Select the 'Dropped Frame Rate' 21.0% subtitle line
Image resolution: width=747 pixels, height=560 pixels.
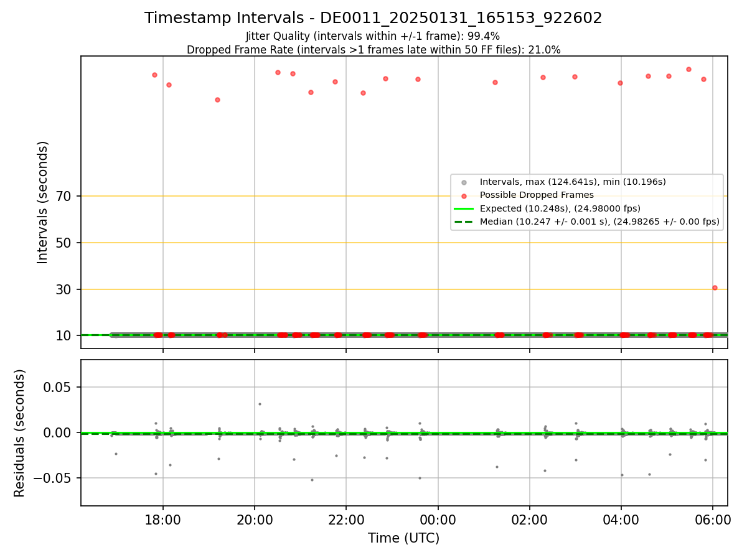[x=374, y=50]
